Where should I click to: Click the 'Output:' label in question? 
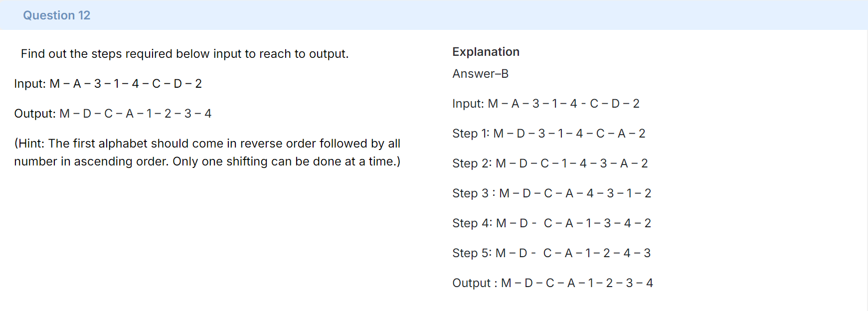(x=35, y=114)
